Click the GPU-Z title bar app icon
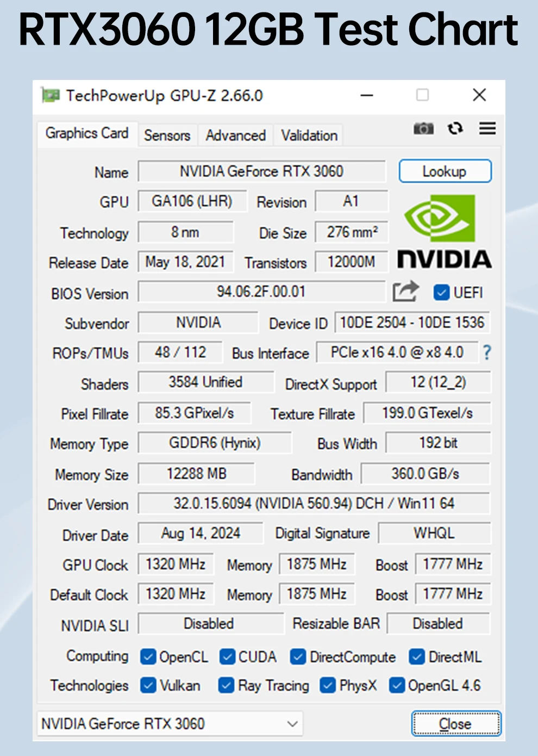The height and width of the screenshot is (756, 538). [51, 96]
